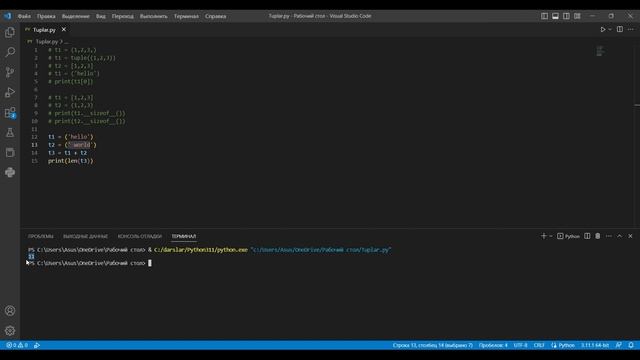Click the debug icon in status bar
The width and height of the screenshot is (640, 360).
[37, 345]
